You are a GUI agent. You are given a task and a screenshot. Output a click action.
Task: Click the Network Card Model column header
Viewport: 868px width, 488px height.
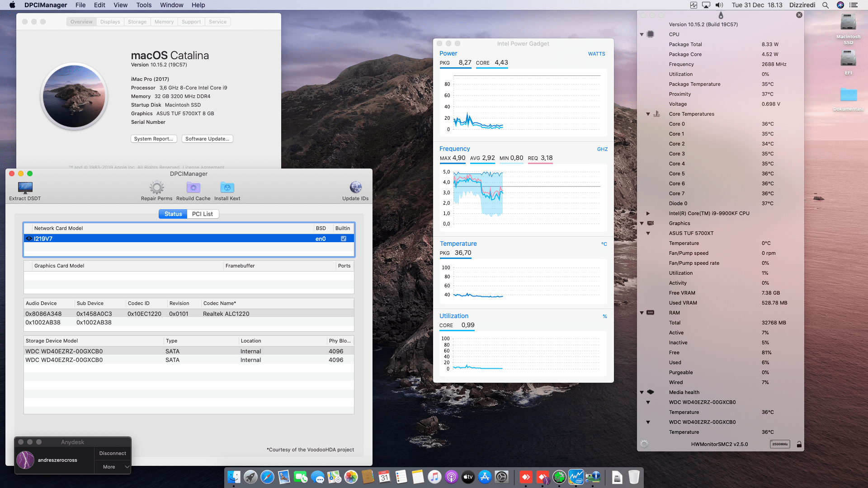pos(174,228)
